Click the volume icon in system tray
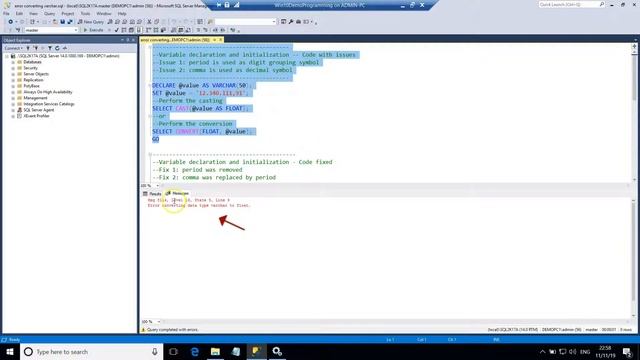640x360 pixels. (x=573, y=351)
